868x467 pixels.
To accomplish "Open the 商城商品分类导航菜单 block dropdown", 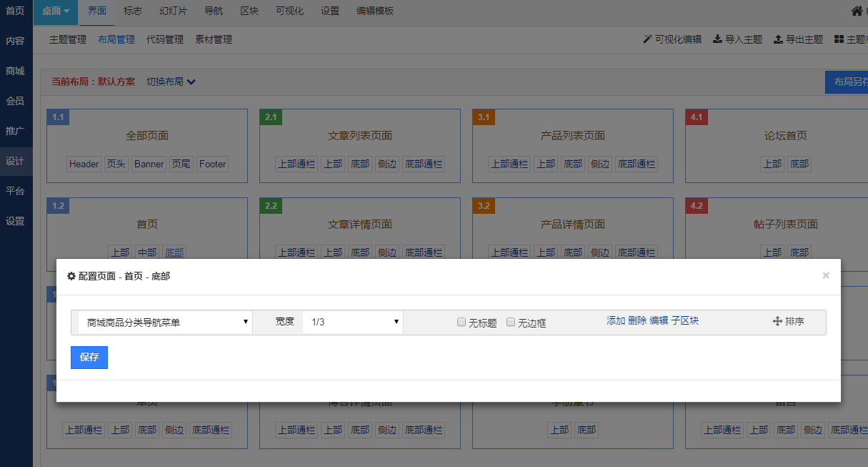I will click(165, 322).
